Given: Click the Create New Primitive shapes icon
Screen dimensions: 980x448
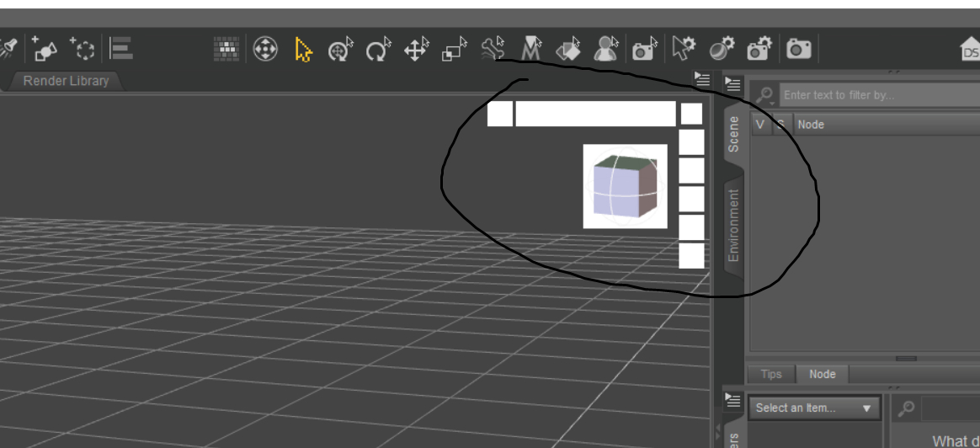Looking at the screenshot, I should click(x=45, y=49).
